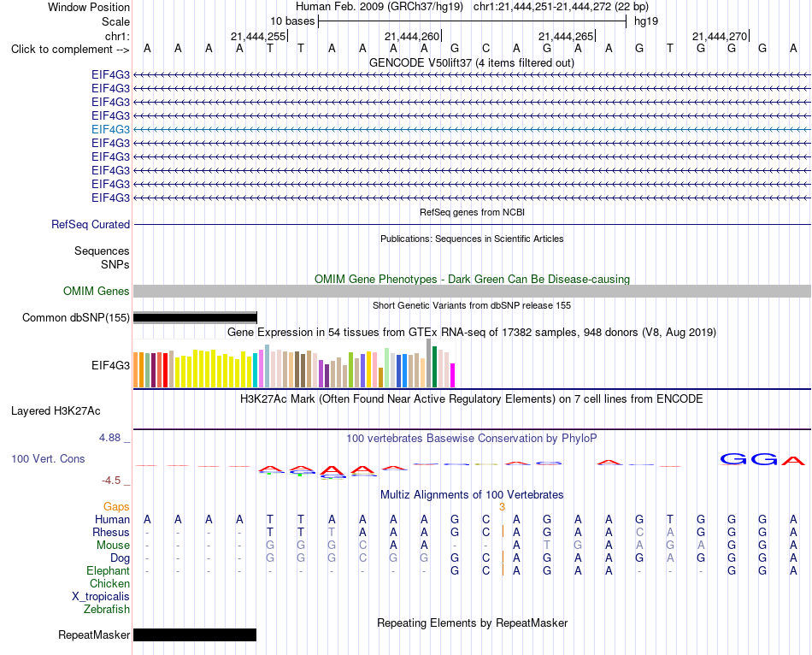The height and width of the screenshot is (655, 812).
Task: Click the orange gap count '3'
Action: pos(502,506)
